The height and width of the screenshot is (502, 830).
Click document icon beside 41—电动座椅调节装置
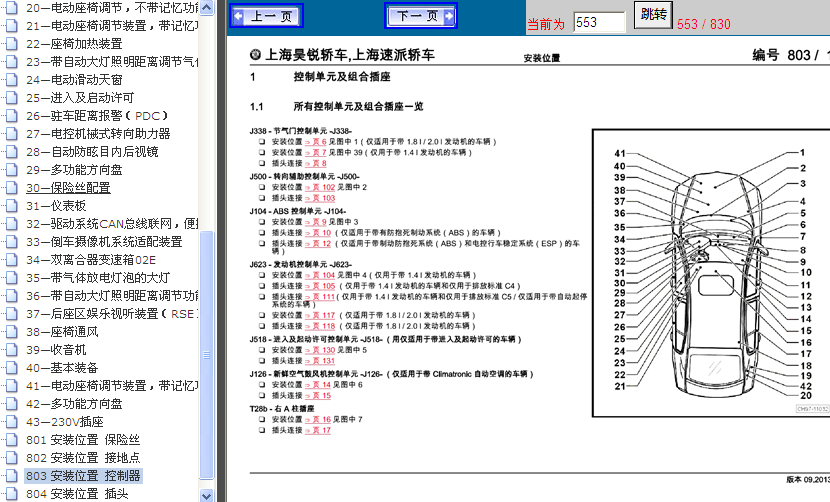click(x=11, y=386)
